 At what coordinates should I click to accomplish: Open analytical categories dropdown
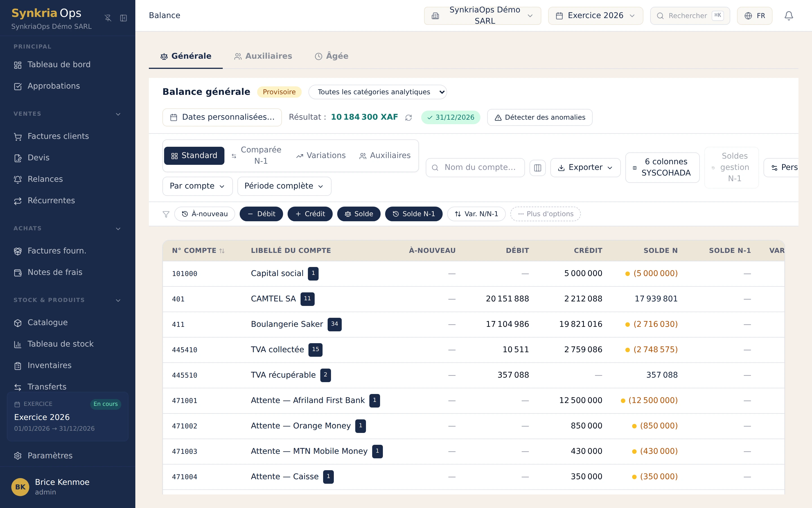[377, 92]
